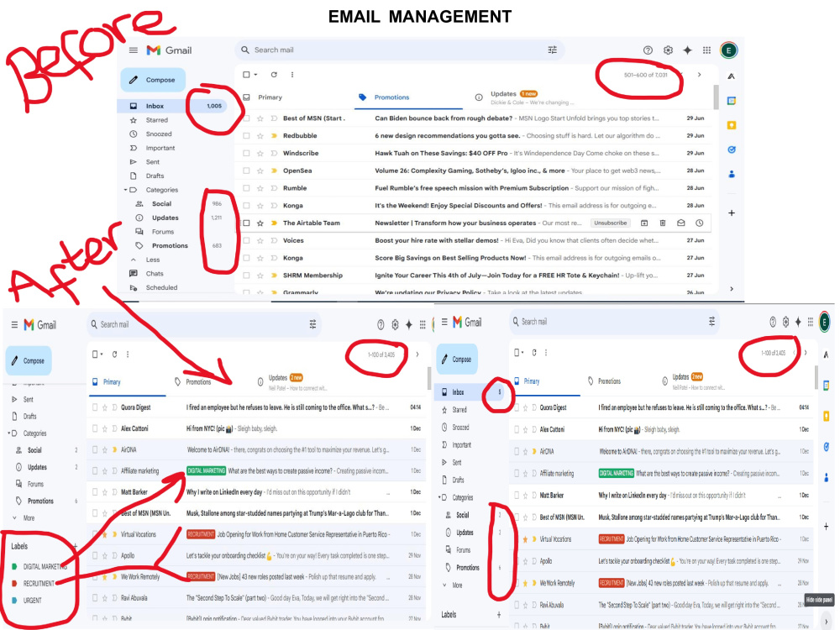Star the Rumble email

tap(260, 188)
